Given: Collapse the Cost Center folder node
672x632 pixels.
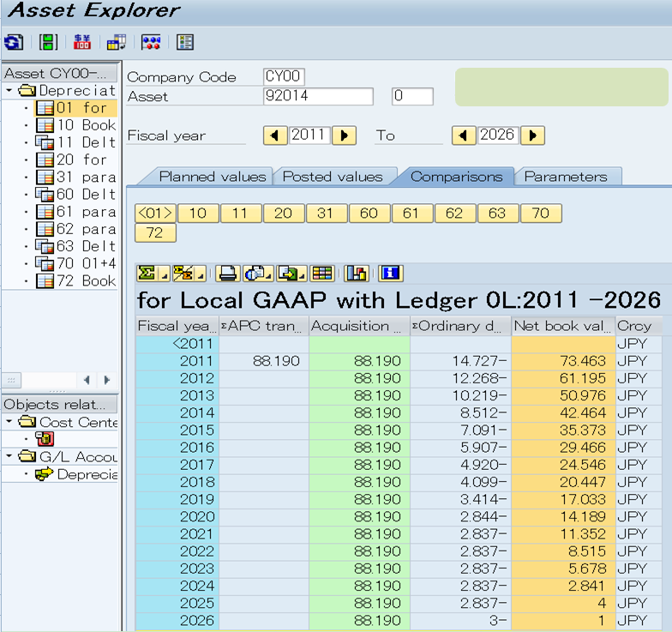Looking at the screenshot, I should [x=9, y=422].
